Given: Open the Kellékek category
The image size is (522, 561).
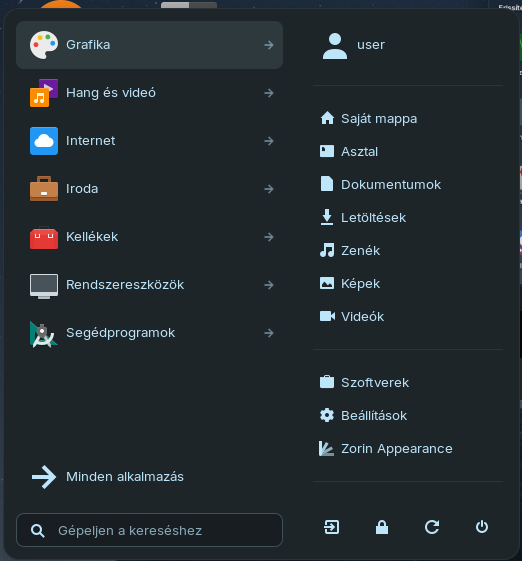Looking at the screenshot, I should (150, 237).
